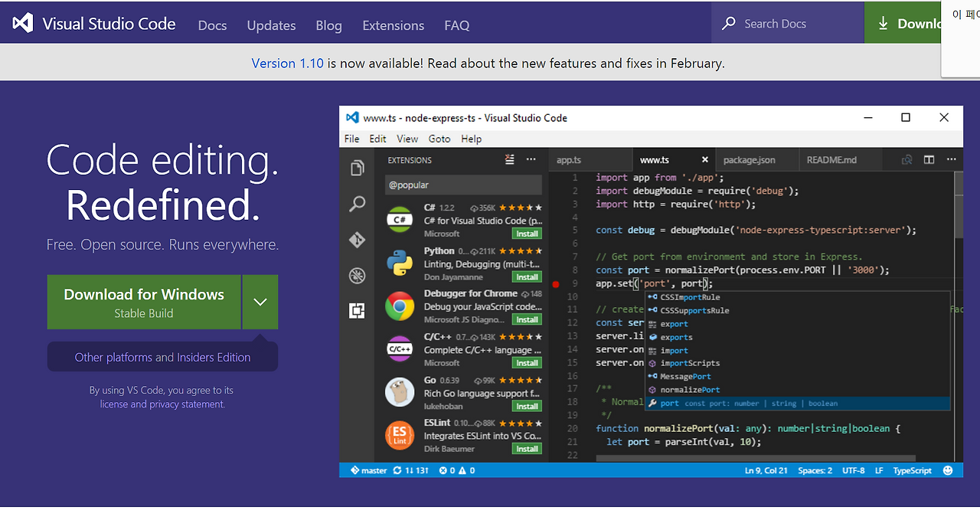
Task: Open Source Control git icon in activity bar
Action: 357,240
